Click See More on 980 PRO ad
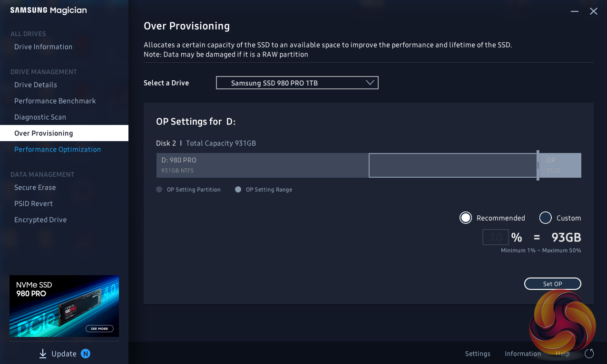The height and width of the screenshot is (364, 607). [x=99, y=328]
